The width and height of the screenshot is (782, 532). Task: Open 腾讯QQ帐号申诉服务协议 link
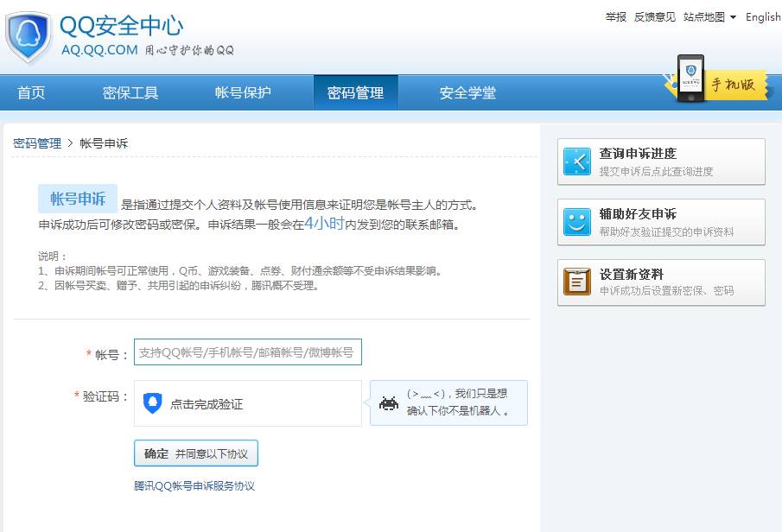(194, 485)
